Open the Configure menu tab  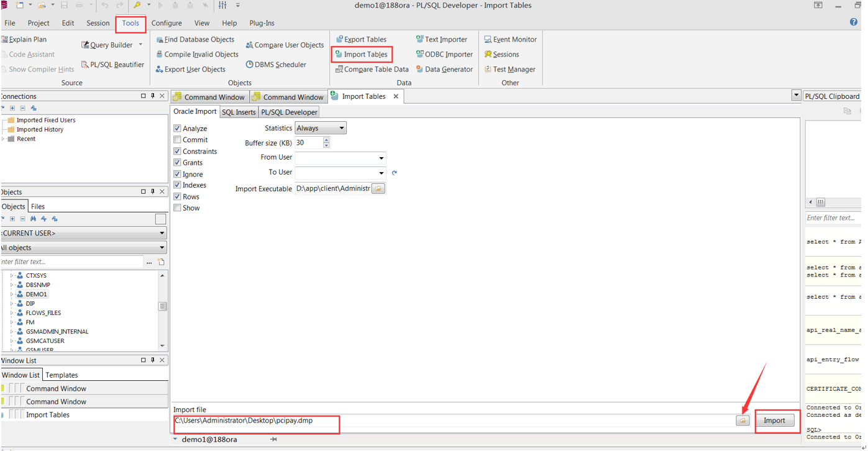[167, 23]
